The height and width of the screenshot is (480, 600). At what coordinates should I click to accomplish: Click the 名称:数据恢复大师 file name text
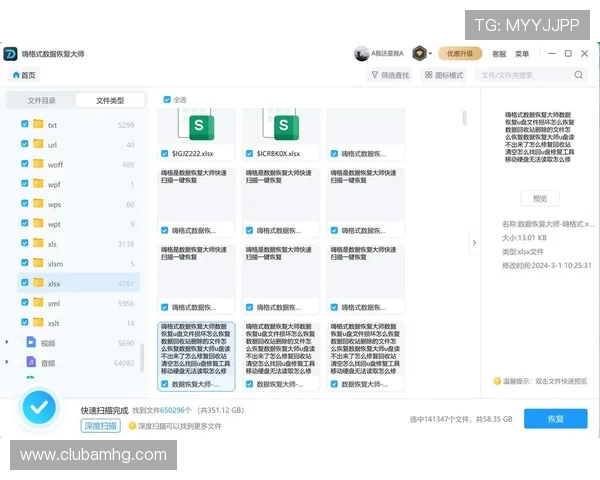tap(548, 224)
